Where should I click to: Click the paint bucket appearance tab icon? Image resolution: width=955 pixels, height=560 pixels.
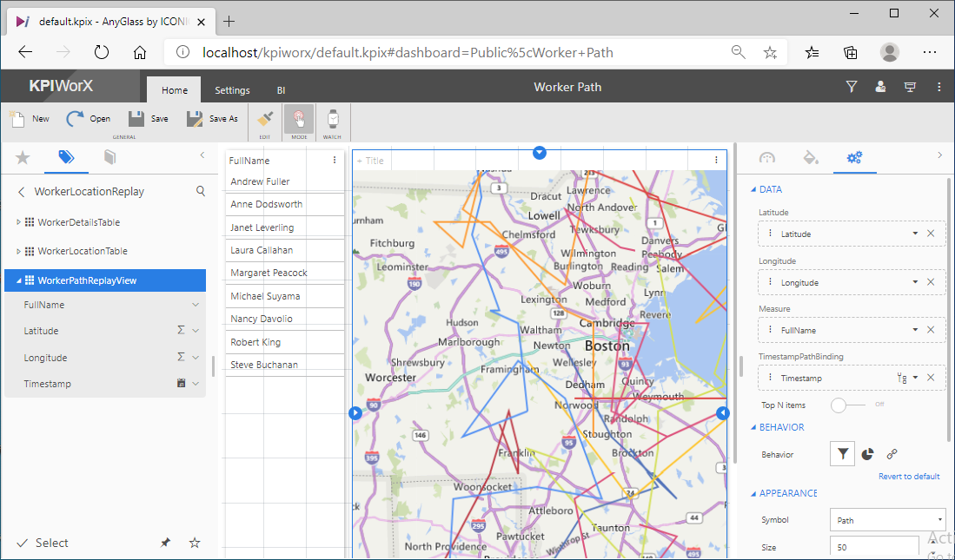click(810, 157)
